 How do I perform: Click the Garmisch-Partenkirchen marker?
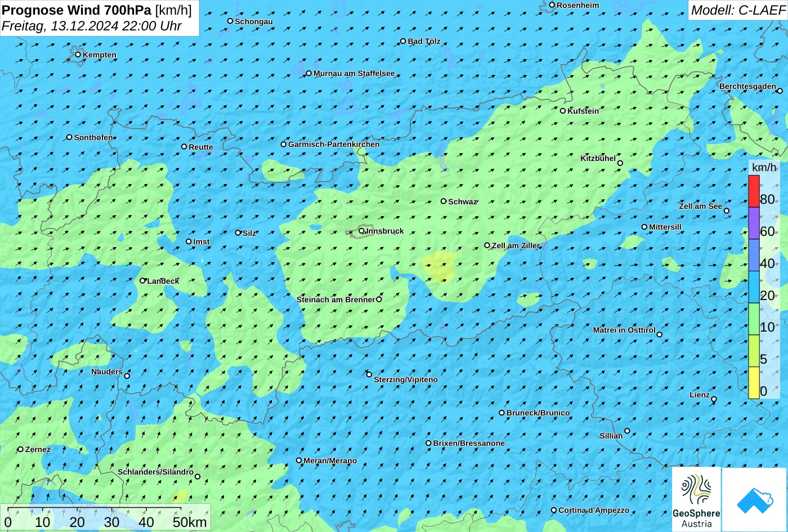pos(283,144)
